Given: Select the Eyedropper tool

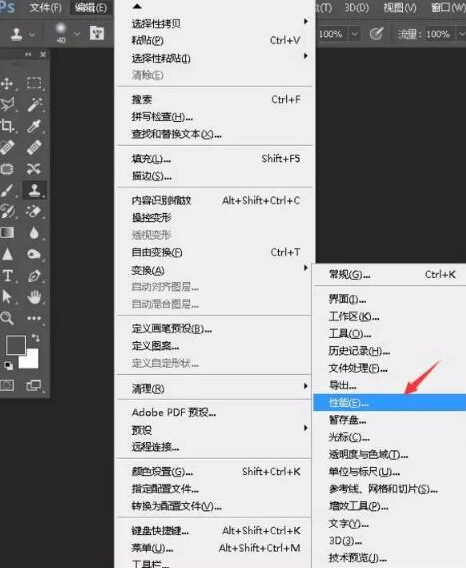Looking at the screenshot, I should (34, 126).
